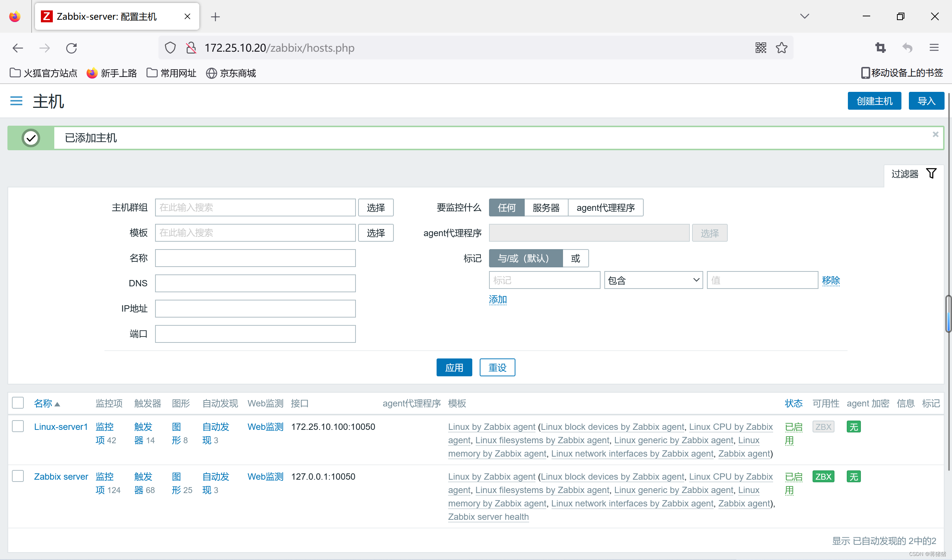Click 添加 to add tag row

click(x=498, y=300)
